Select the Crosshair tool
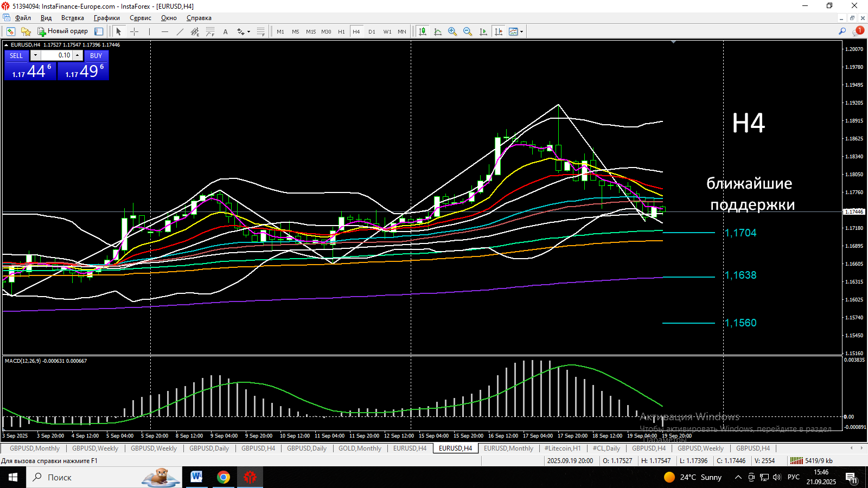This screenshot has height=488, width=868. [135, 31]
